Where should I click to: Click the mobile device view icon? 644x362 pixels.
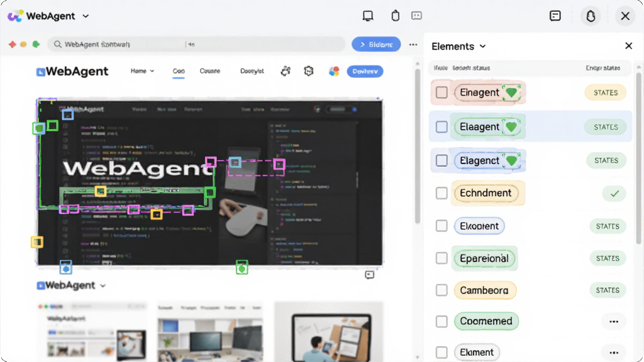395,16
